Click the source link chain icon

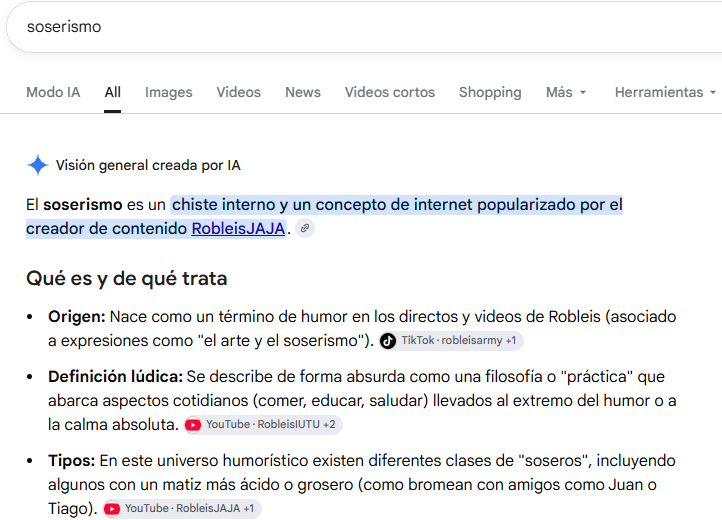tap(305, 228)
